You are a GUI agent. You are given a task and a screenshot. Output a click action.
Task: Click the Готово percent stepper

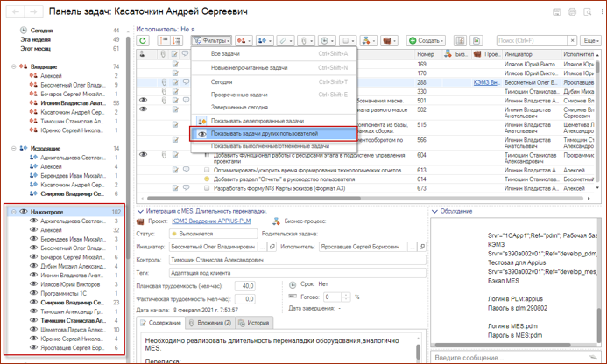click(347, 297)
